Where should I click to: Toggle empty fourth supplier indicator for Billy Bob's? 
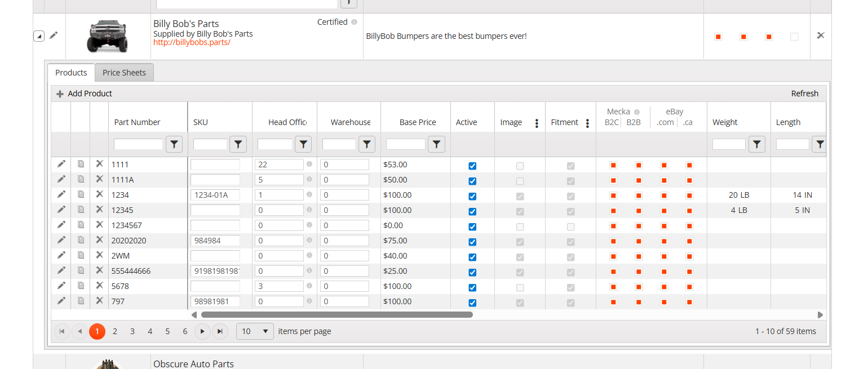click(x=794, y=37)
